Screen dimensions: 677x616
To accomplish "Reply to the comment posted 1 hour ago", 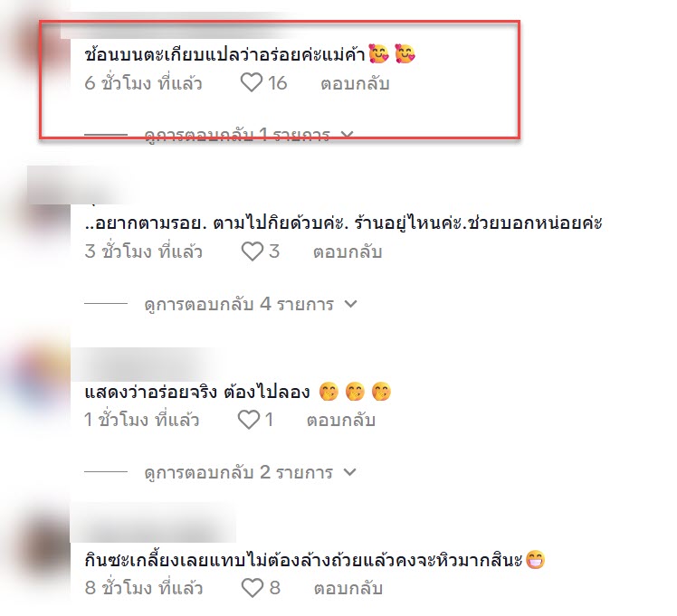I will [x=341, y=420].
